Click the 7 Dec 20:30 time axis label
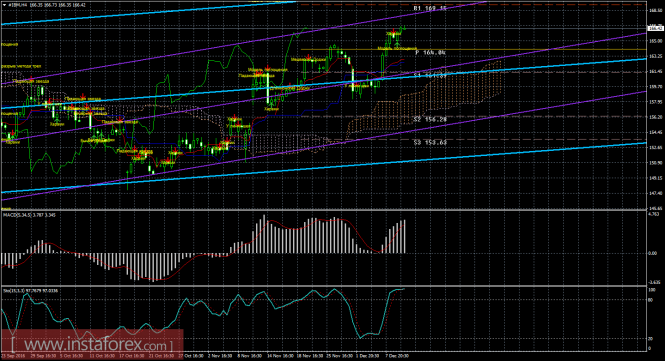Screen dimensions: 665x361 pyautogui.click(x=397, y=356)
